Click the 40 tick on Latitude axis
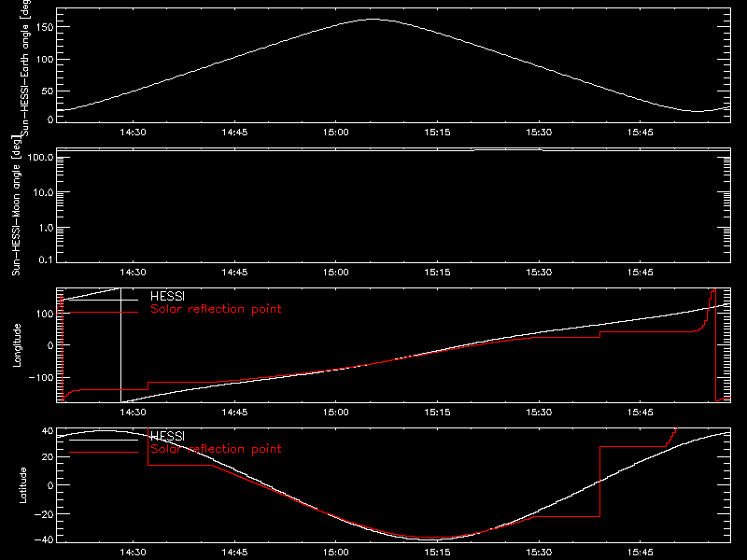The image size is (747, 560). click(x=48, y=431)
